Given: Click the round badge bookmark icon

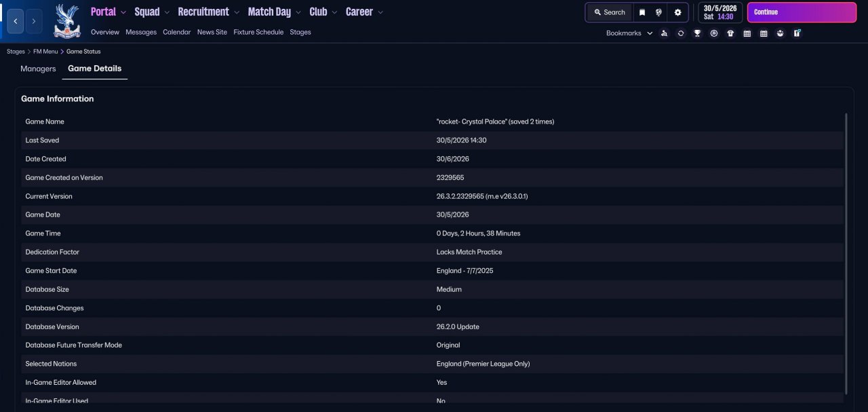Looking at the screenshot, I should [714, 33].
